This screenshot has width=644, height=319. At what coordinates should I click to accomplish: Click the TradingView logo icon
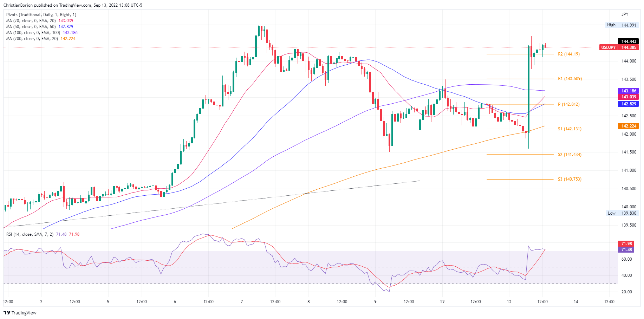coord(7,313)
